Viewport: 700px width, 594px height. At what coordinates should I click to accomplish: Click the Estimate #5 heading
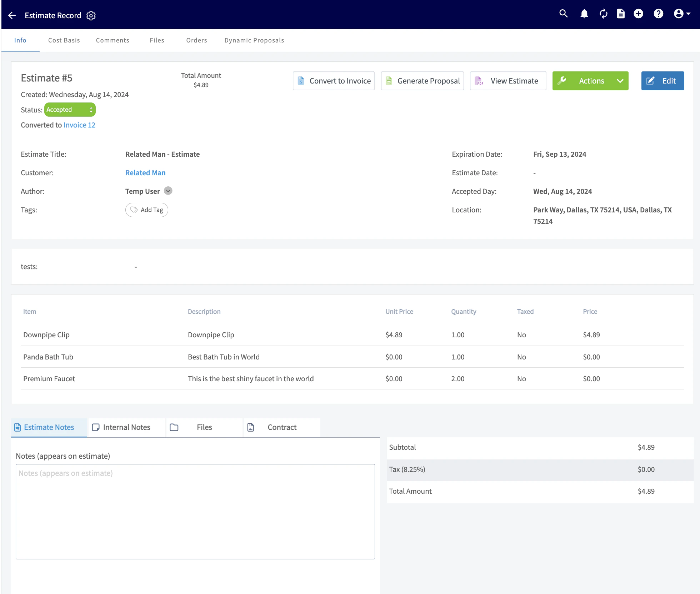click(47, 78)
